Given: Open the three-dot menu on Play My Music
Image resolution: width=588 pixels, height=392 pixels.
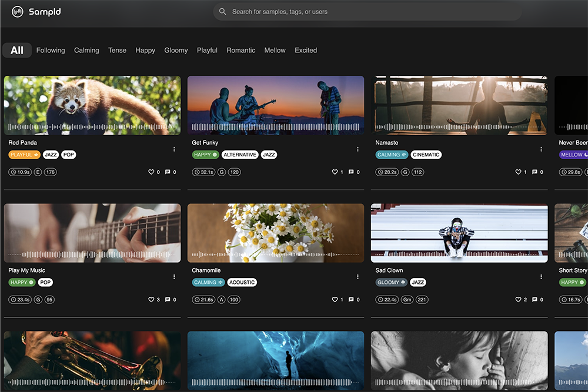Looking at the screenshot, I should point(174,277).
